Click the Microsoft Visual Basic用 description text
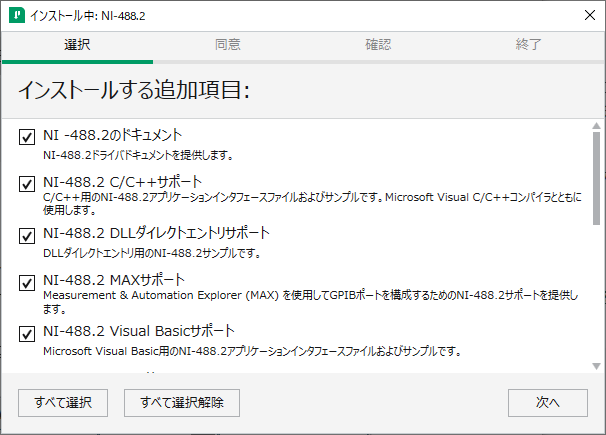 [x=252, y=351]
